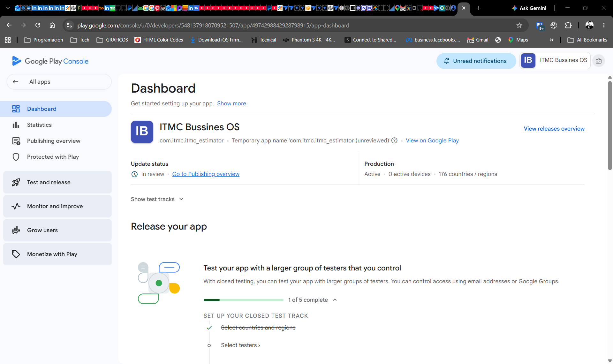Viewport: 613px width, 364px height.
Task: Click the Show more link
Action: (231, 103)
